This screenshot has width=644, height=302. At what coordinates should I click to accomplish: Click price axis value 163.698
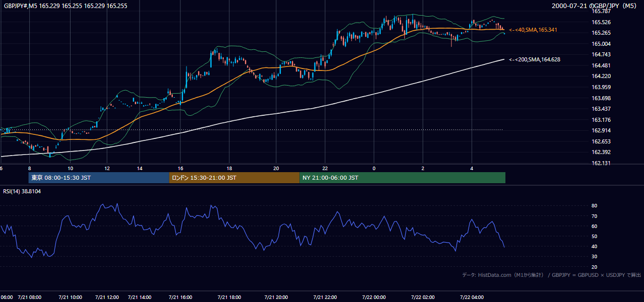(x=601, y=98)
